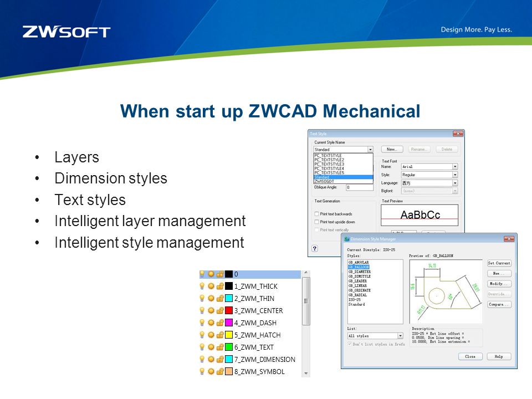Click freeze sun icon of 7_ZWM_DIMENSION
The width and height of the screenshot is (532, 399).
pos(211,359)
